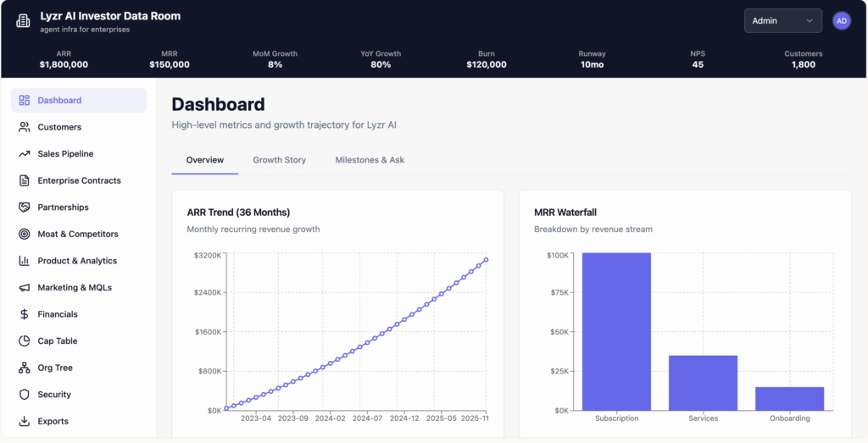Click the Enterprise Contracts document icon
Screen dimensions: 868x443
tap(24, 180)
